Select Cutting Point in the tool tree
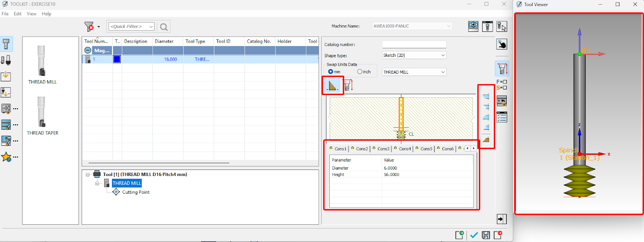The image size is (644, 242). (x=136, y=192)
